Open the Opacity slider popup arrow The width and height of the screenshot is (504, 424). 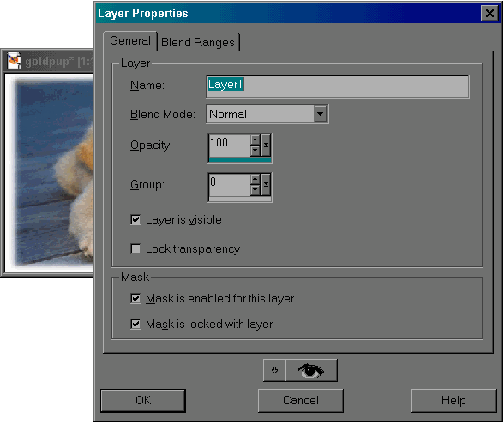[x=266, y=146]
